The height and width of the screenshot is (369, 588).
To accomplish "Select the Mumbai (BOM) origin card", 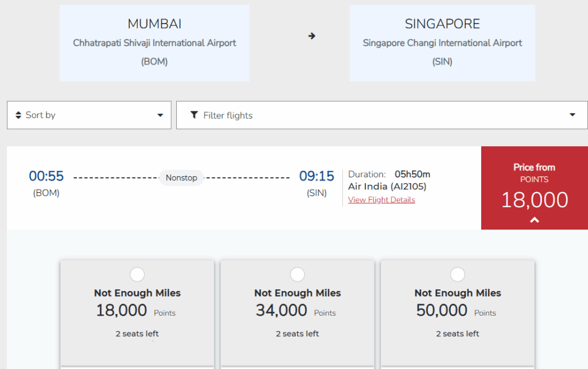I will click(x=154, y=43).
